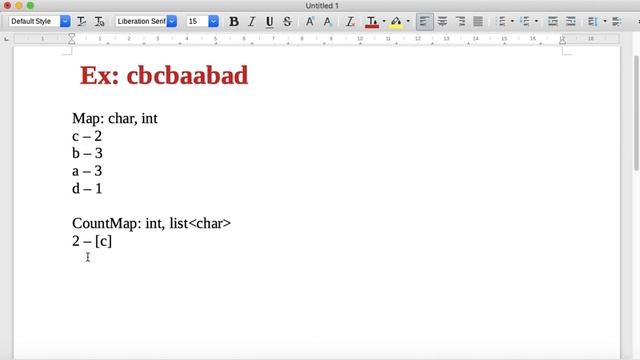
Task: Click the 'Untitled 1' window title
Action: tap(322, 6)
